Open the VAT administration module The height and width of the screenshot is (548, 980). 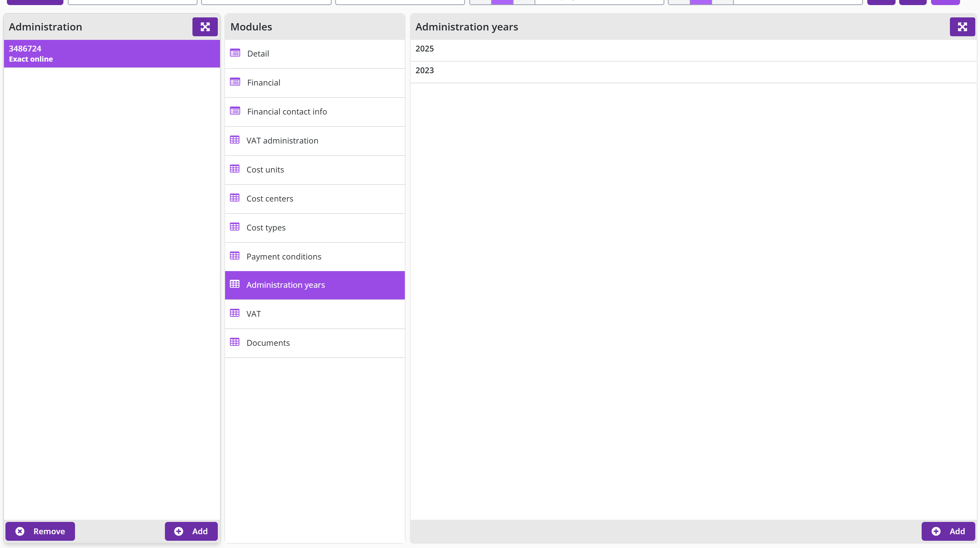point(315,141)
